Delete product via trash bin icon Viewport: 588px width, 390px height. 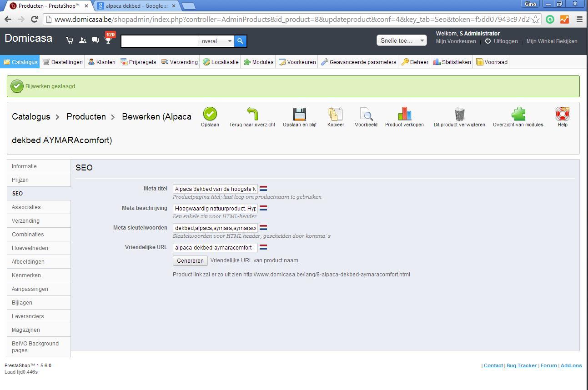[x=459, y=114]
